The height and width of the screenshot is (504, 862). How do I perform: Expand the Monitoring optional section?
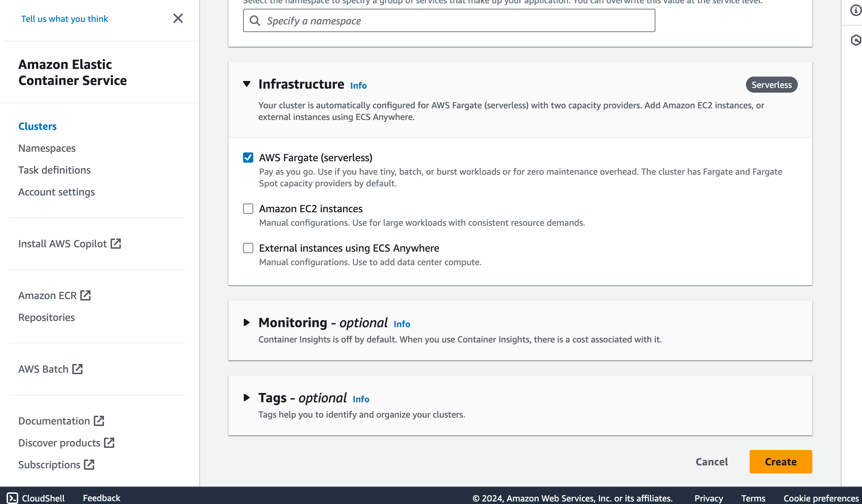click(x=247, y=323)
